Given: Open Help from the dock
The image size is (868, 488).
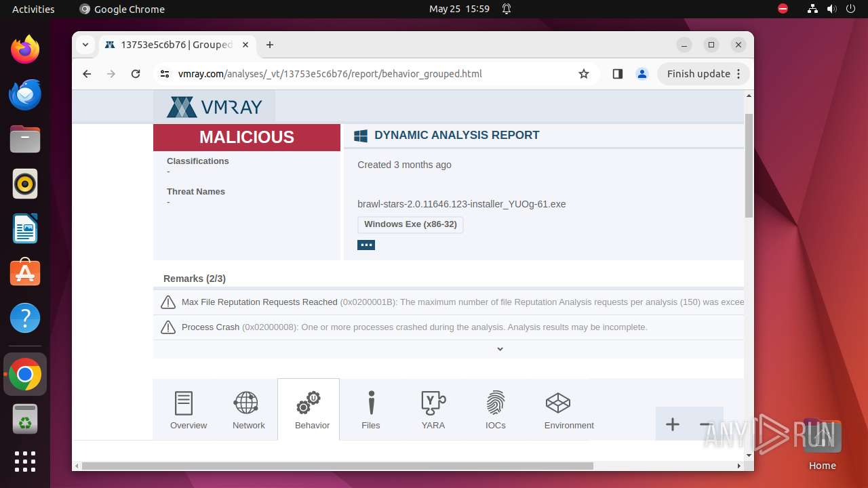Looking at the screenshot, I should click(x=25, y=318).
